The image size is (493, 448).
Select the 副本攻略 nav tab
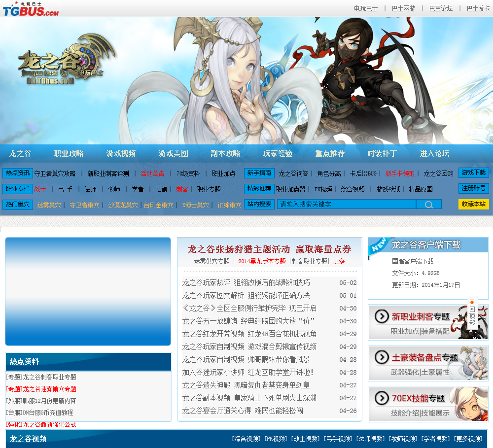225,153
